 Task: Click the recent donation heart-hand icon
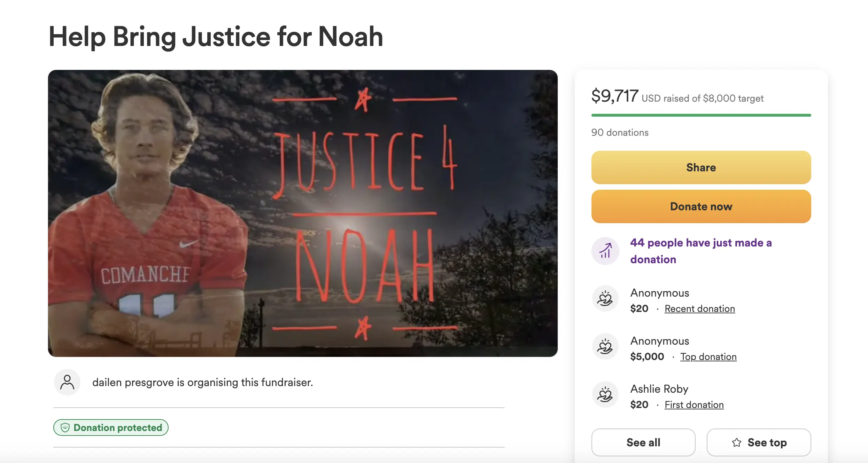coord(605,299)
